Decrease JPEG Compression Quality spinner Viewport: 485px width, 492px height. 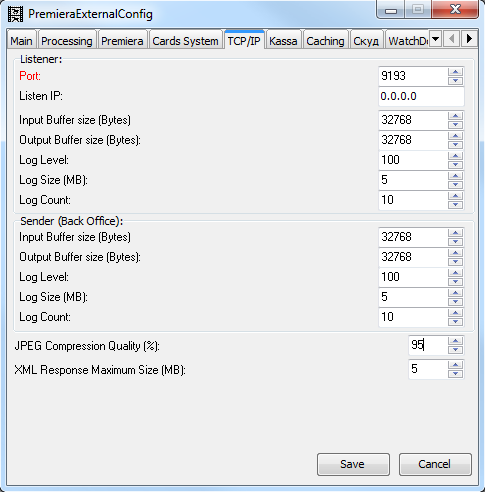(455, 350)
